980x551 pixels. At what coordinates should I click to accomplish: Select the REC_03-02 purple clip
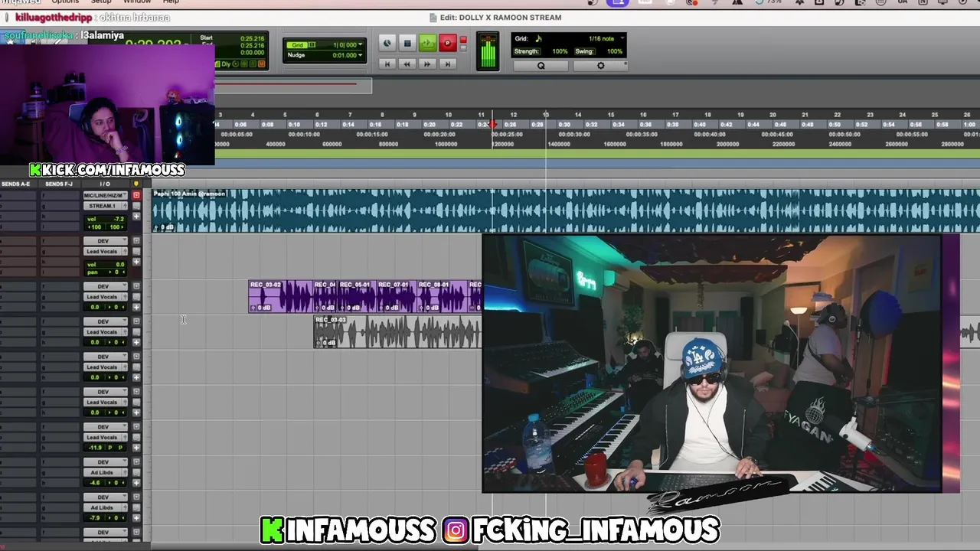point(280,296)
